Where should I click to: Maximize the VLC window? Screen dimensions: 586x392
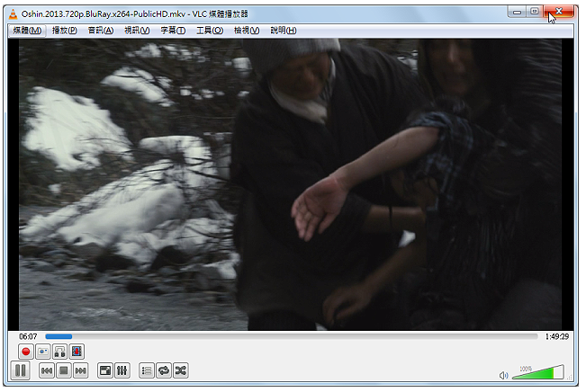[535, 12]
